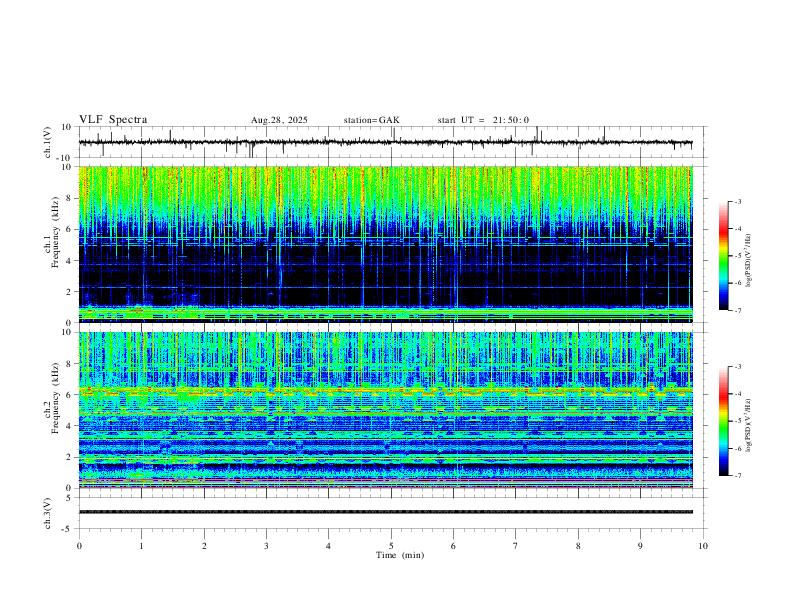Click the date 'Aug.28, 2025'
The width and height of the screenshot is (792, 612).
pos(279,120)
